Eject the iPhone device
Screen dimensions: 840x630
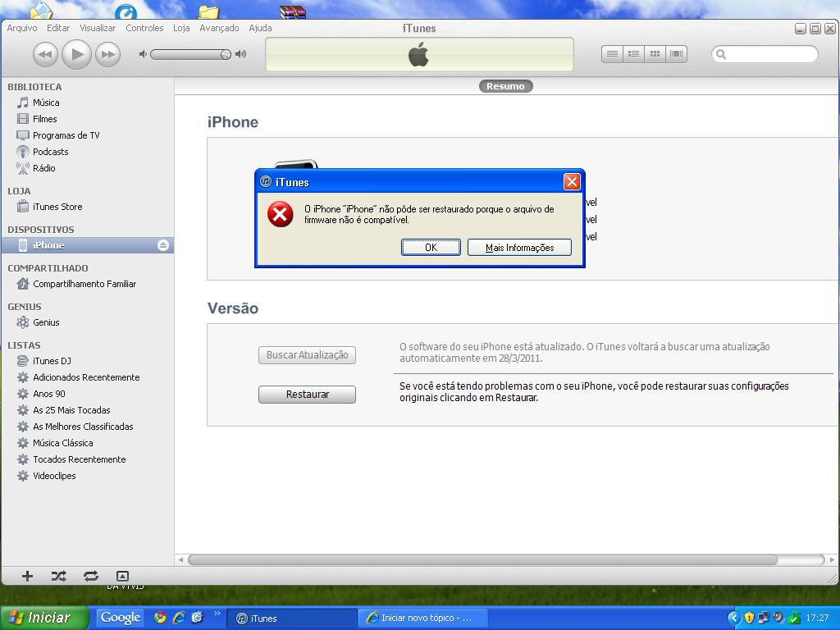point(163,245)
